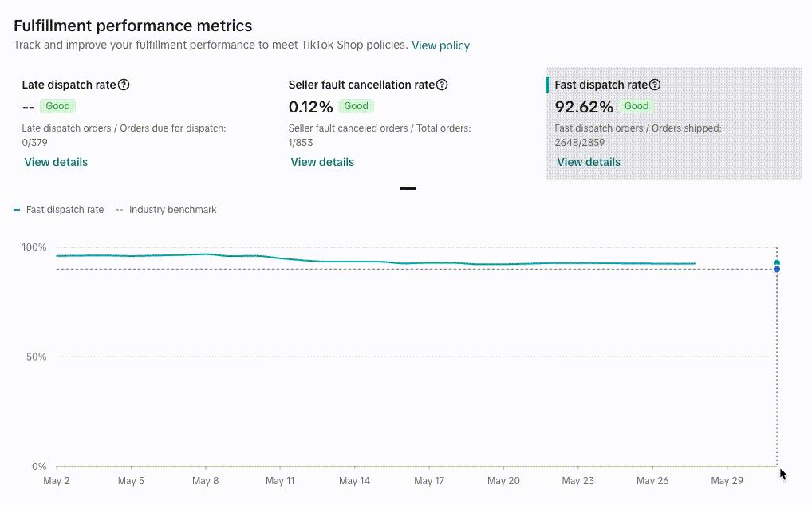Click the May 20 axis label

503,481
